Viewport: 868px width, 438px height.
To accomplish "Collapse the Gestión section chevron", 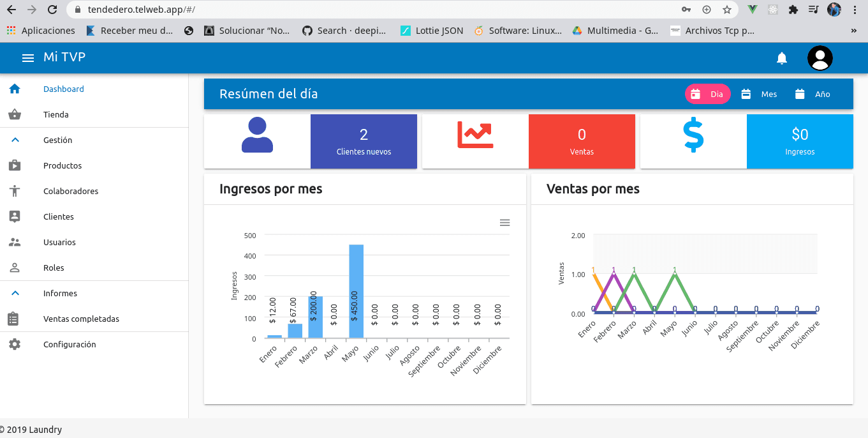I will coord(15,140).
